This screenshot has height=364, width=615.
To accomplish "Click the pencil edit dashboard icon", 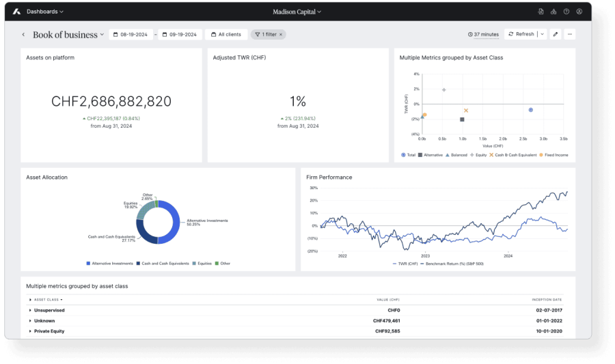I will [x=555, y=34].
